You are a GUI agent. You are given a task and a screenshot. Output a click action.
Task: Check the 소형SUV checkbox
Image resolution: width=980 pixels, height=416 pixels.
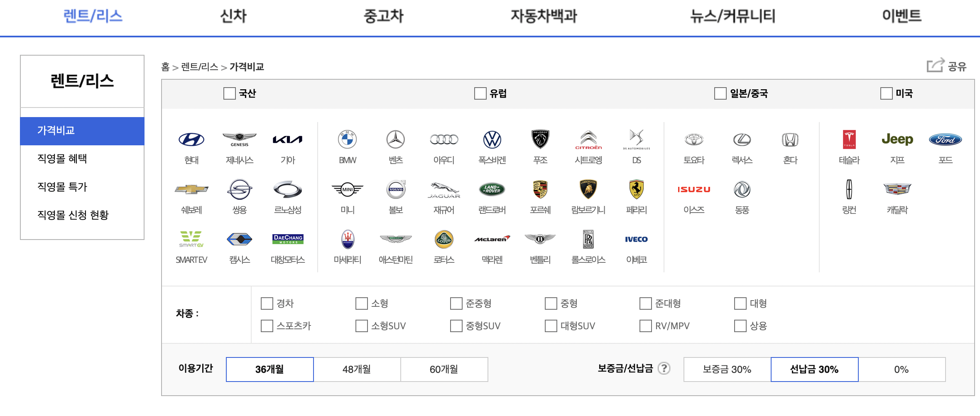tap(361, 326)
